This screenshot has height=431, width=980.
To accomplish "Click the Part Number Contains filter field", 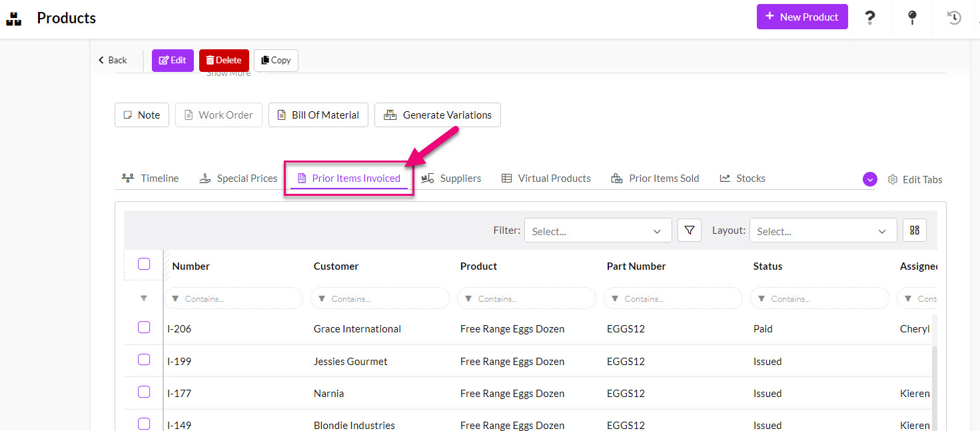I will tap(674, 298).
